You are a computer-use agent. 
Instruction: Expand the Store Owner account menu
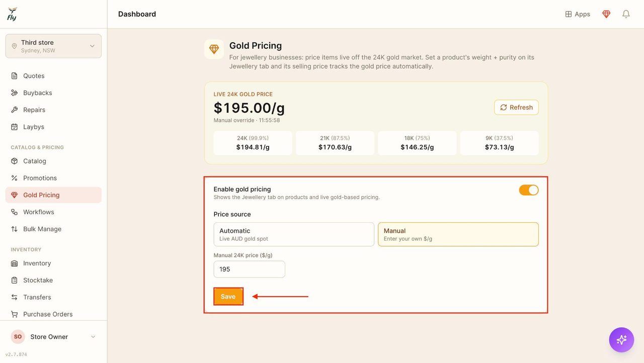pyautogui.click(x=53, y=337)
